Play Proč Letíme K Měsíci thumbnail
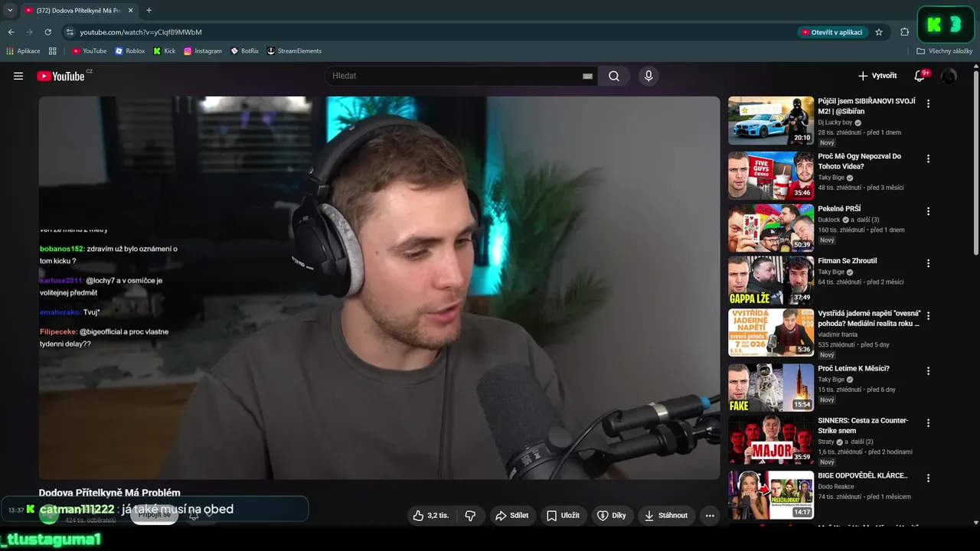Viewport: 980px width, 551px height. [771, 387]
